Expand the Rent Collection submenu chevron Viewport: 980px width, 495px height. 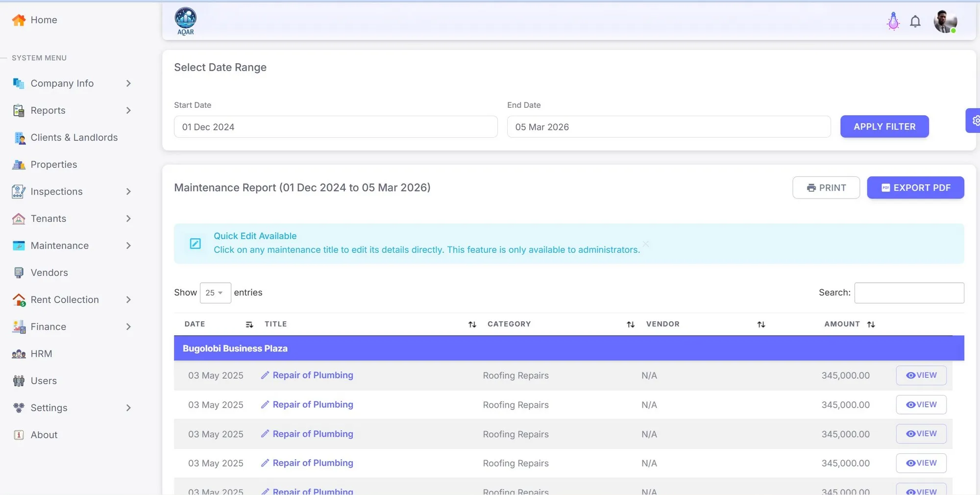[128, 299]
